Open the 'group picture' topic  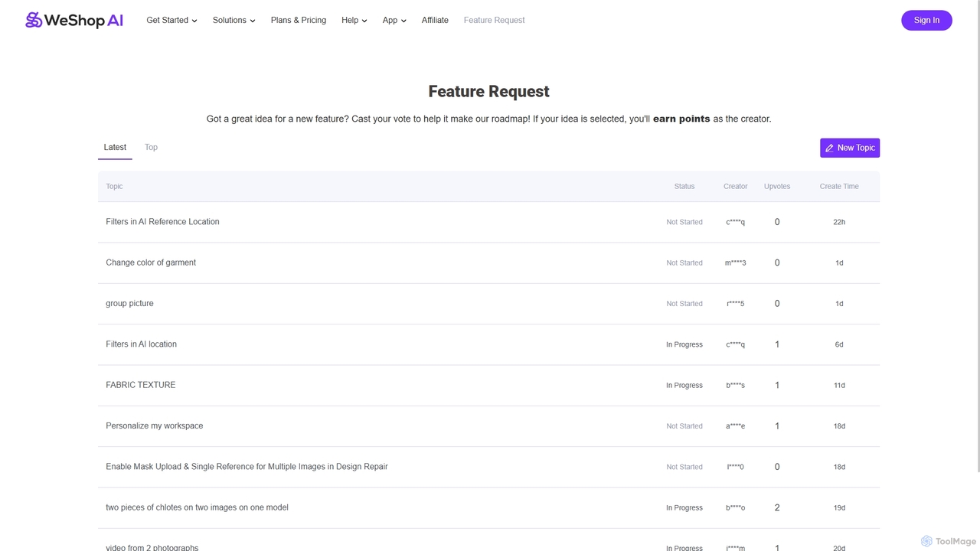click(x=129, y=303)
